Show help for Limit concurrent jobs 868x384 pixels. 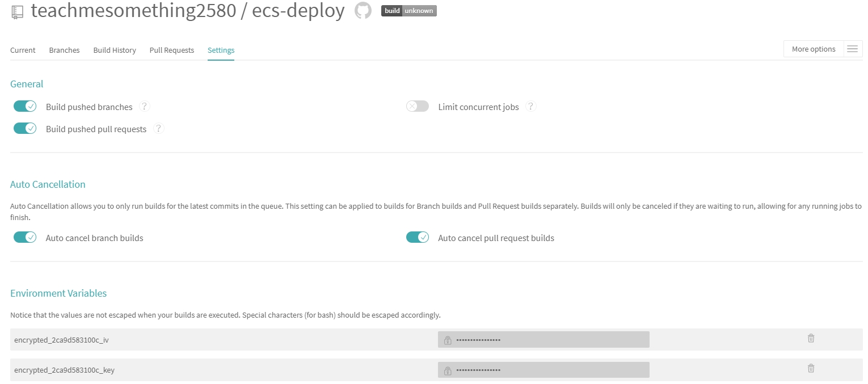click(531, 106)
